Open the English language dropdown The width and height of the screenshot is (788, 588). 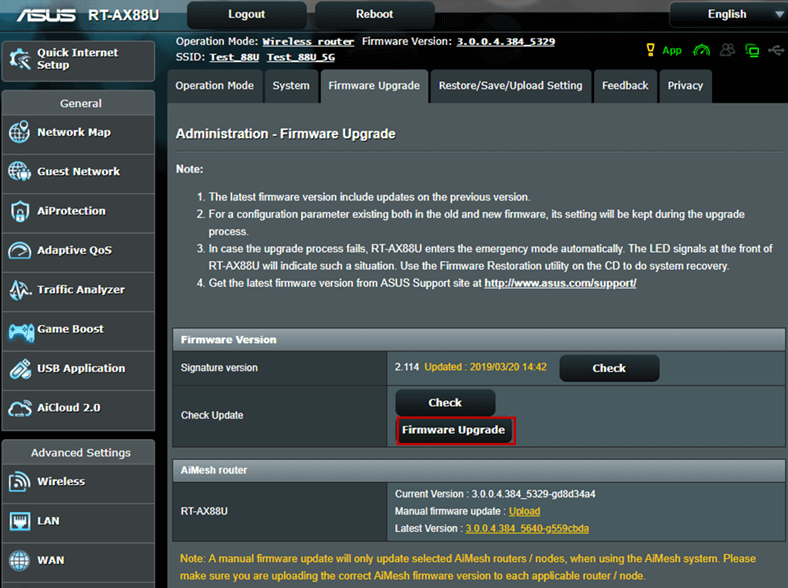[x=728, y=14]
